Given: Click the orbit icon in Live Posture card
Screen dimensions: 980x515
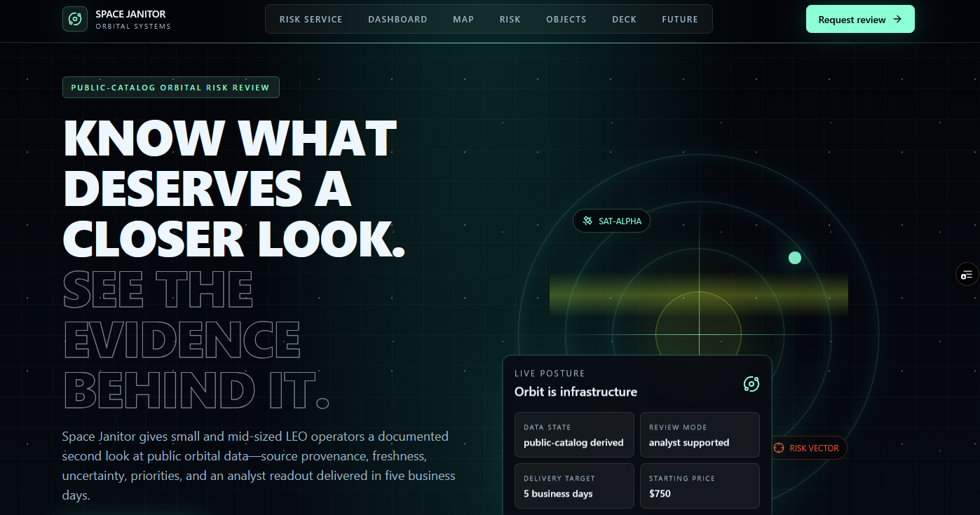Looking at the screenshot, I should 751,383.
